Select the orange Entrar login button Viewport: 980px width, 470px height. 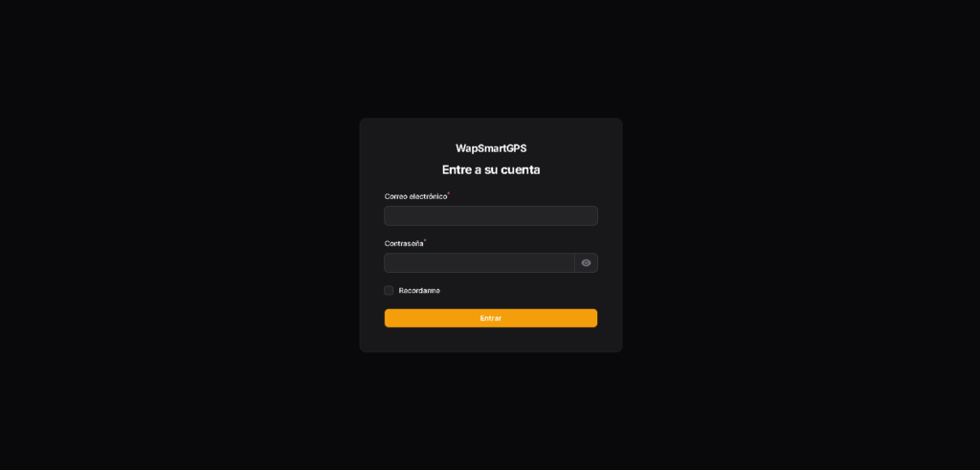click(x=491, y=318)
